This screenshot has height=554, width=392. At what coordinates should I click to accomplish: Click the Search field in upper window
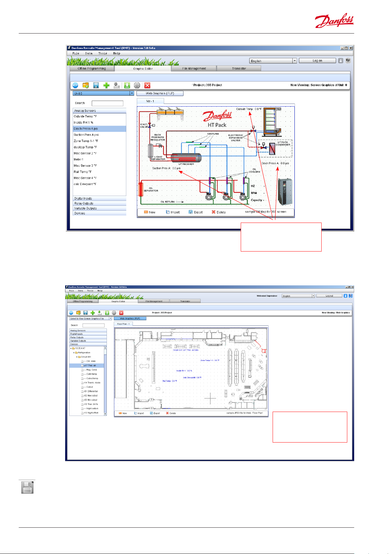point(107,103)
